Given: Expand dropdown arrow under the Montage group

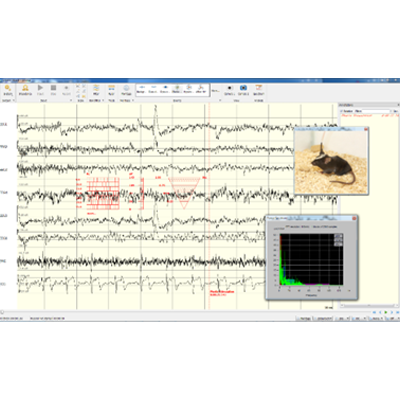Looking at the screenshot, I should click(133, 100).
